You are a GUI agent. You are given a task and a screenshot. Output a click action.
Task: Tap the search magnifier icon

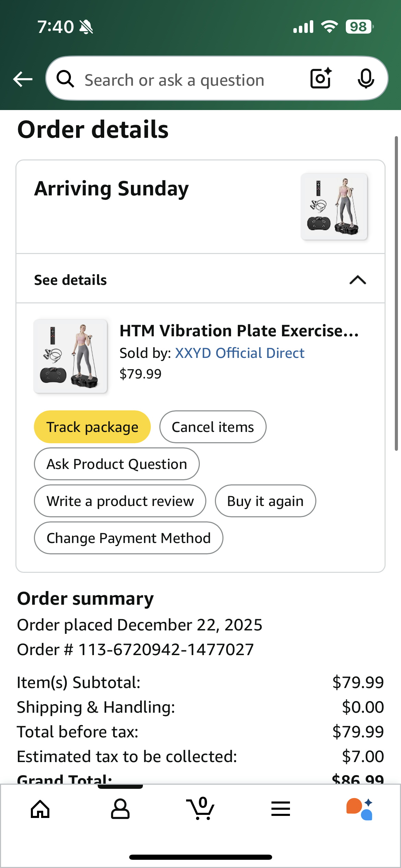[65, 79]
